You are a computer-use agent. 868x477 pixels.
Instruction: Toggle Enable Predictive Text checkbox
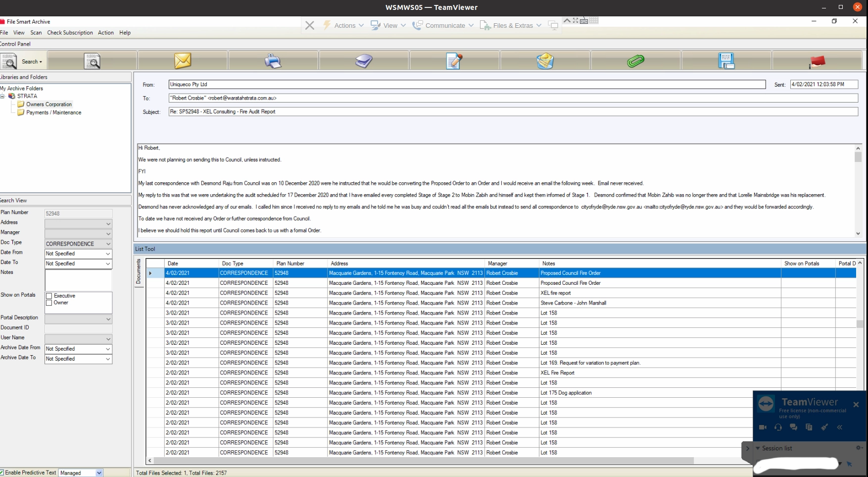2,473
